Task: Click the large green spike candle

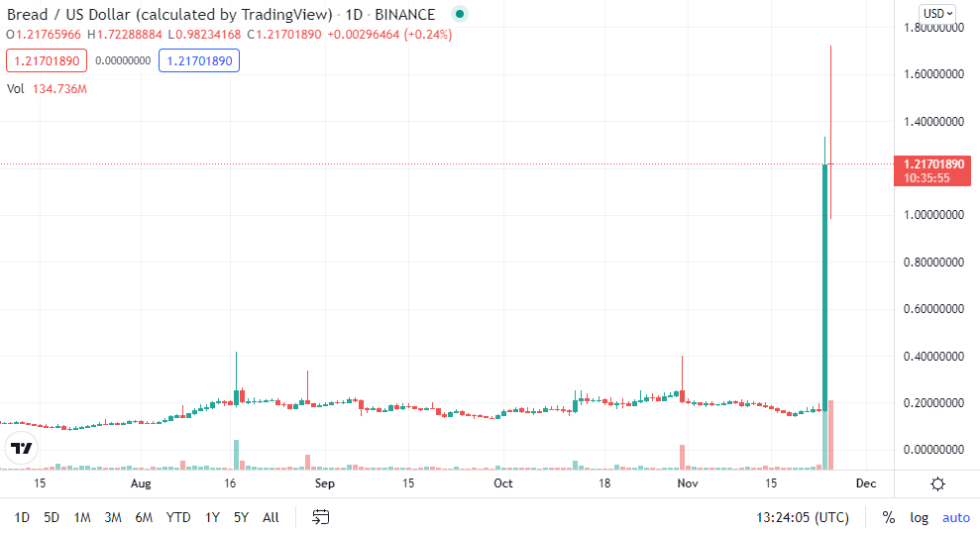Action: [825, 287]
